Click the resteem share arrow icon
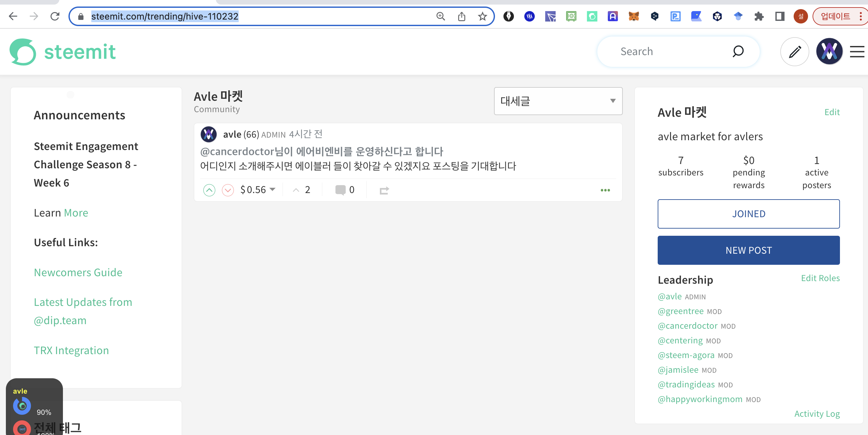Screen dimensions: 868x435 tap(384, 190)
